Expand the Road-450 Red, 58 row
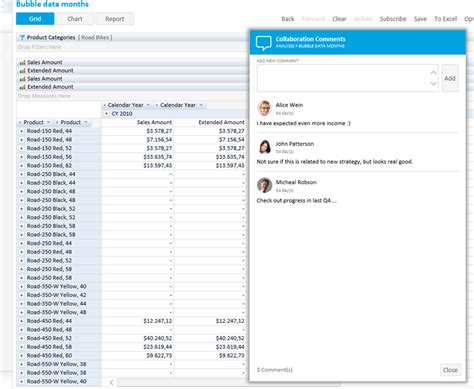474x389 pixels. tap(22, 347)
